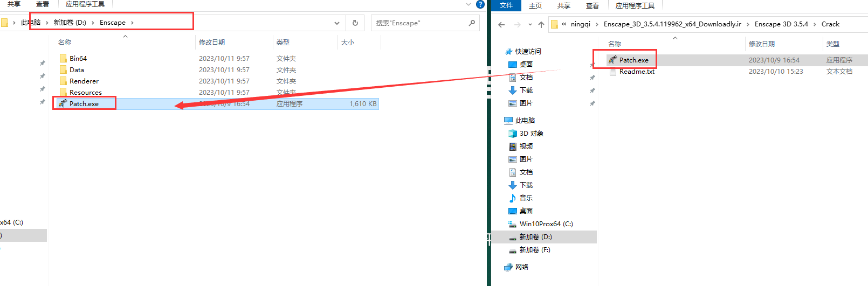
Task: Expand breadcrumb chevron after 新加卷 (D:)
Action: coord(93,23)
